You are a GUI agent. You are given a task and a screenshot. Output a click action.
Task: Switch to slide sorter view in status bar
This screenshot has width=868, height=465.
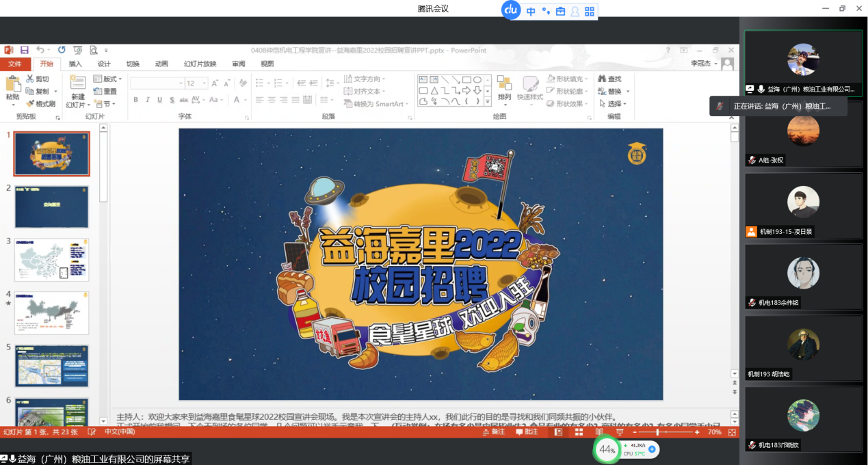pyautogui.click(x=579, y=432)
